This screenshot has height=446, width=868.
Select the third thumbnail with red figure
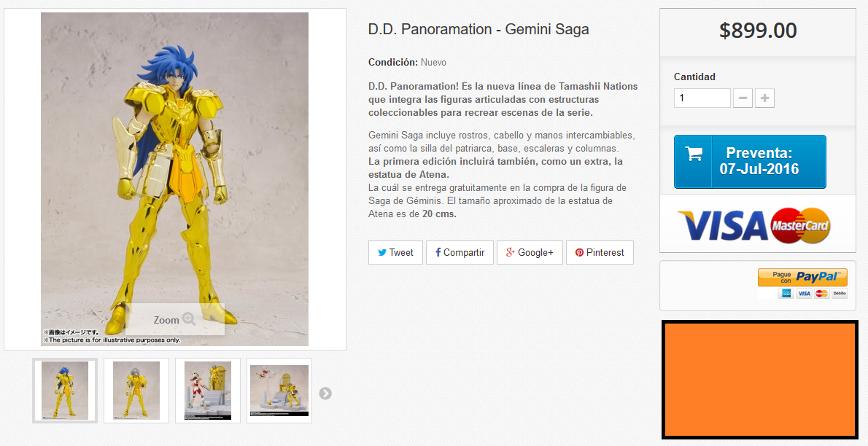pyautogui.click(x=208, y=391)
